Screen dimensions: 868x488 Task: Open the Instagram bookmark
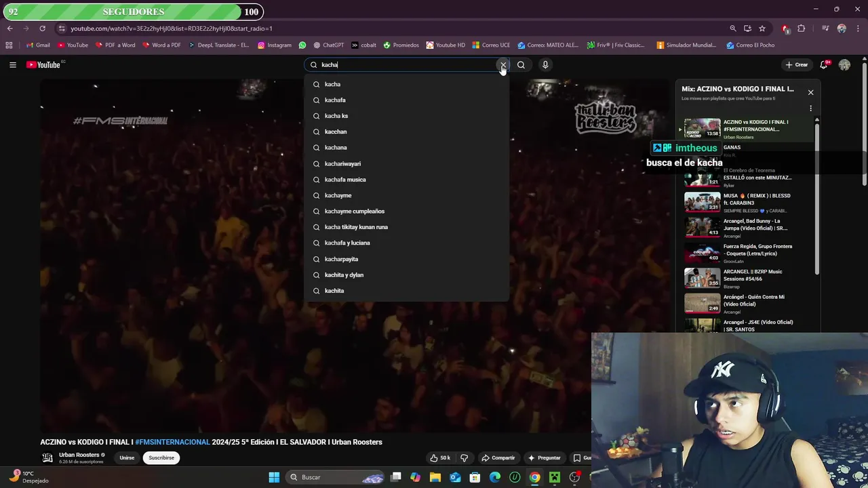pos(275,45)
